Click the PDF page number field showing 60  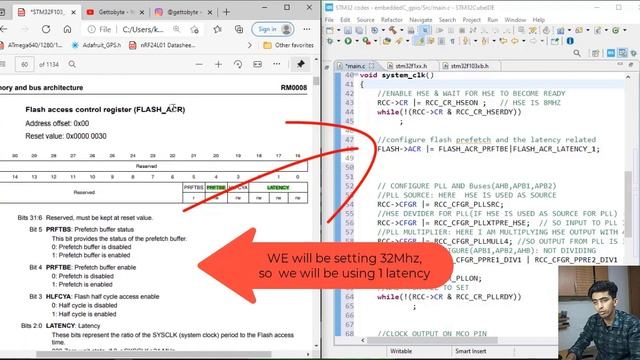click(24, 64)
